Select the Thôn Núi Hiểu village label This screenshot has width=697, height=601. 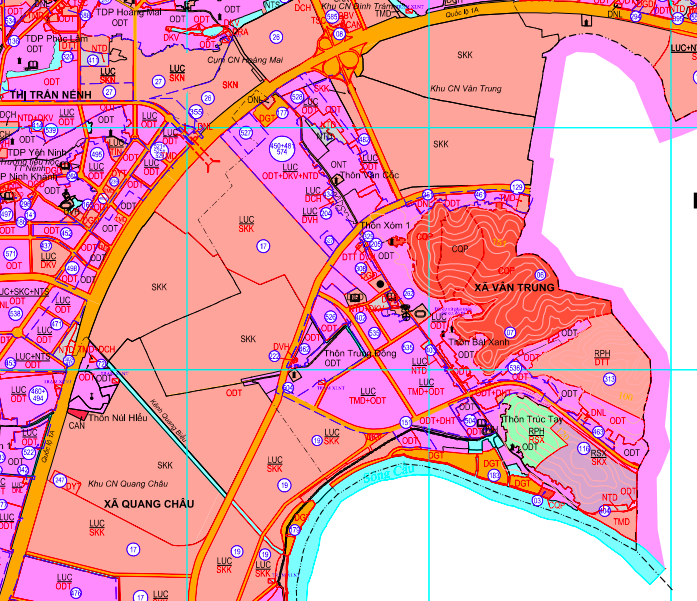112,419
